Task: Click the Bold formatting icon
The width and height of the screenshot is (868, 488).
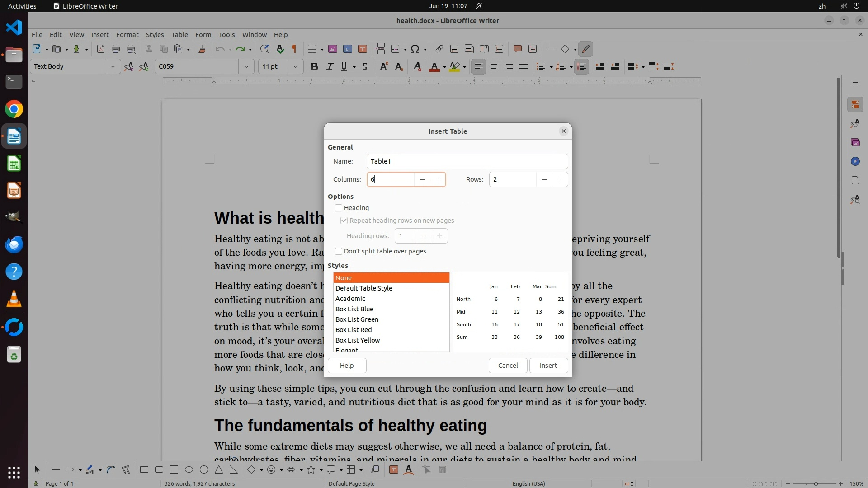Action: pyautogui.click(x=315, y=66)
